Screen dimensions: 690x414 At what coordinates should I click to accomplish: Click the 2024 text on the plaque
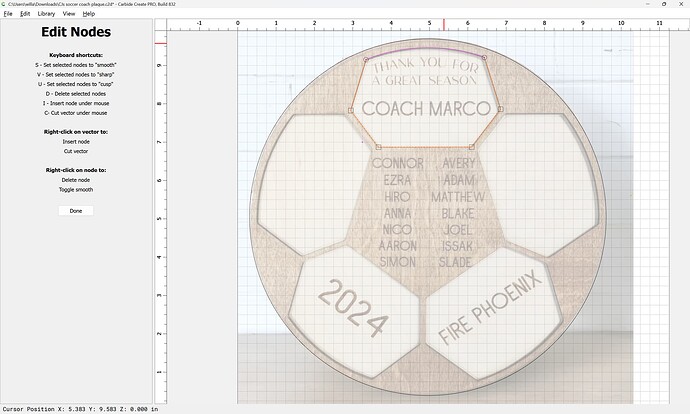pos(352,308)
